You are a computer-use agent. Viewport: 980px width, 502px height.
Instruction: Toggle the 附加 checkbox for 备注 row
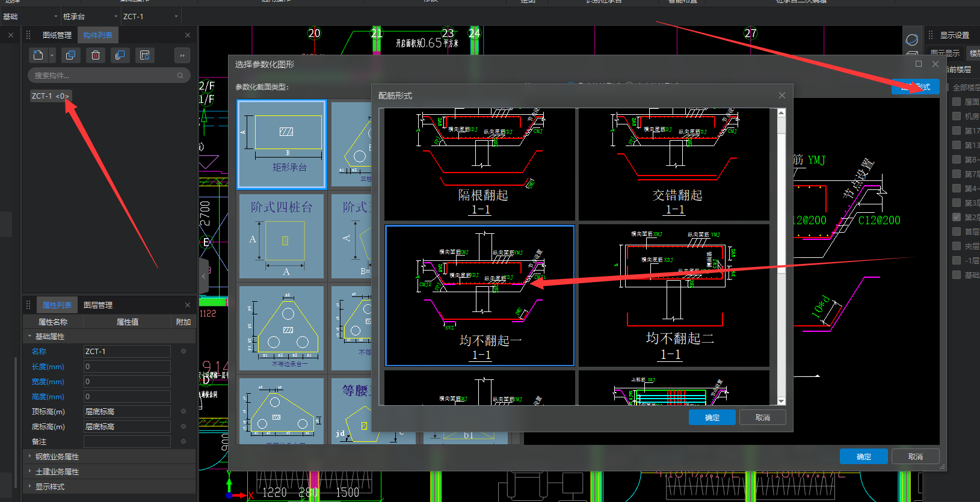(183, 441)
